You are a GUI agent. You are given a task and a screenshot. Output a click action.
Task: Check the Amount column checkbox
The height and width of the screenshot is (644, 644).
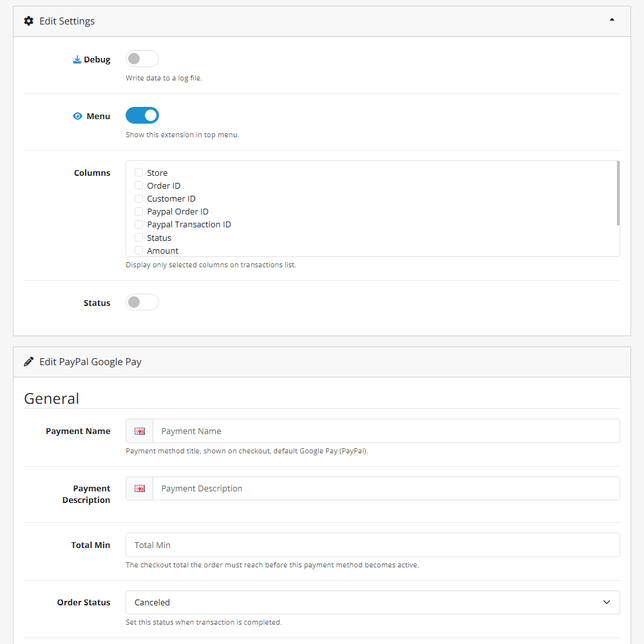(x=138, y=251)
